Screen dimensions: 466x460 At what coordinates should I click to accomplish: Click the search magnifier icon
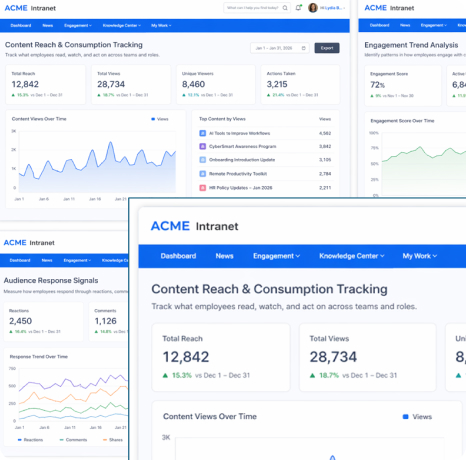click(x=285, y=8)
